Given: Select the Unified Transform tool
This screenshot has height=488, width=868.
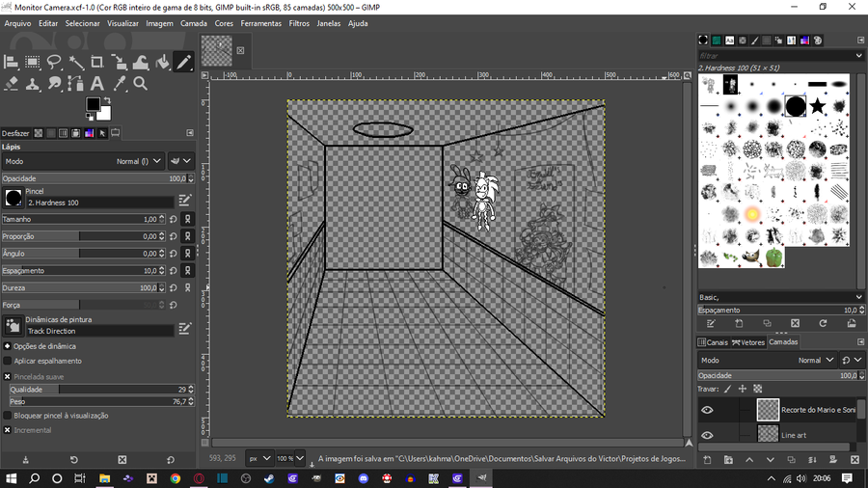Looking at the screenshot, I should pyautogui.click(x=119, y=62).
